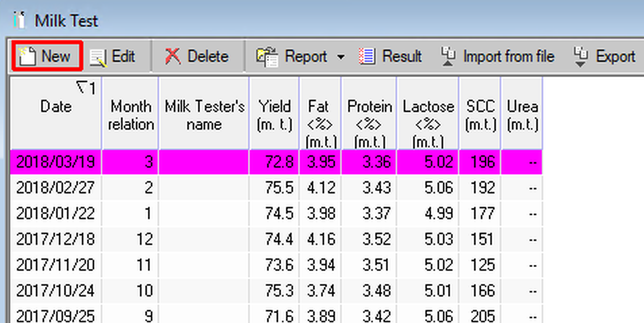Select the 2018/02/27 milk test row
The width and height of the screenshot is (644, 323).
[55, 188]
